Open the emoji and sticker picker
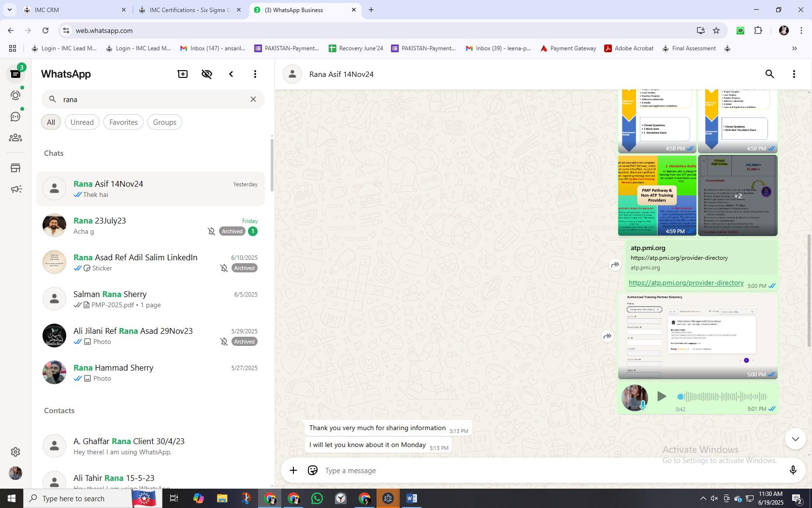The height and width of the screenshot is (508, 812). [313, 470]
